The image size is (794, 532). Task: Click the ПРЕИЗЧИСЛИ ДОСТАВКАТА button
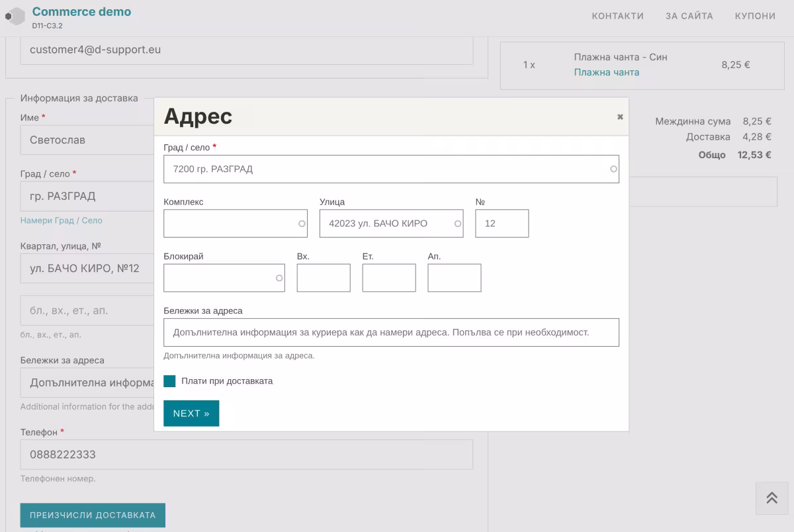(x=93, y=515)
